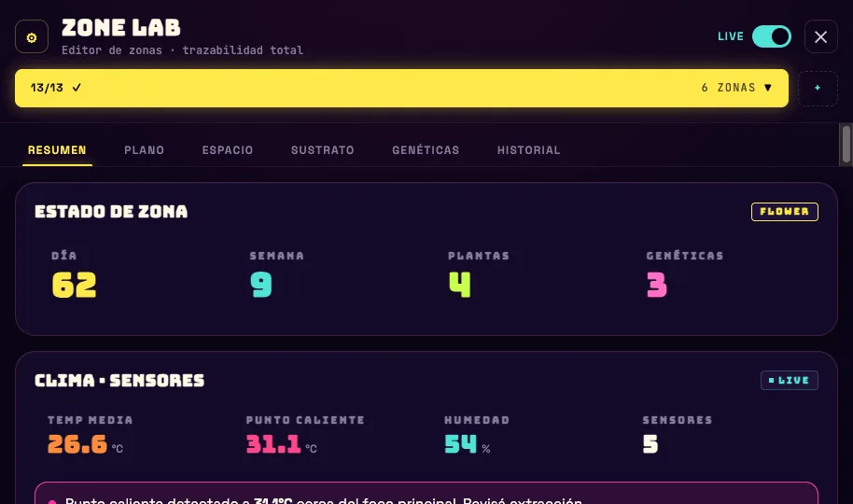View the HISTORIAL tab
Viewport: 853px width, 504px height.
click(528, 150)
